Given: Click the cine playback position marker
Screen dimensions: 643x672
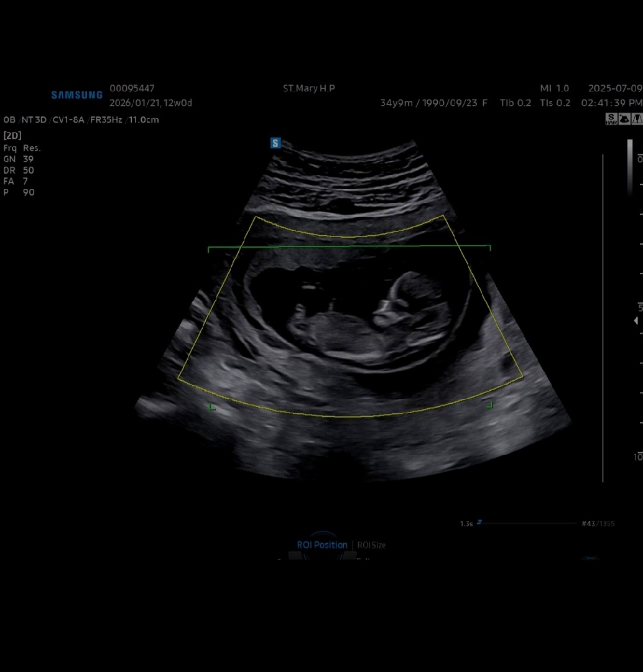Looking at the screenshot, I should click(479, 523).
